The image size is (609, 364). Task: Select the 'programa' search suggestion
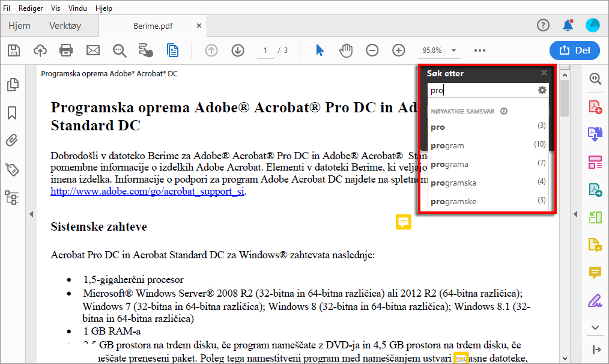[x=488, y=164]
